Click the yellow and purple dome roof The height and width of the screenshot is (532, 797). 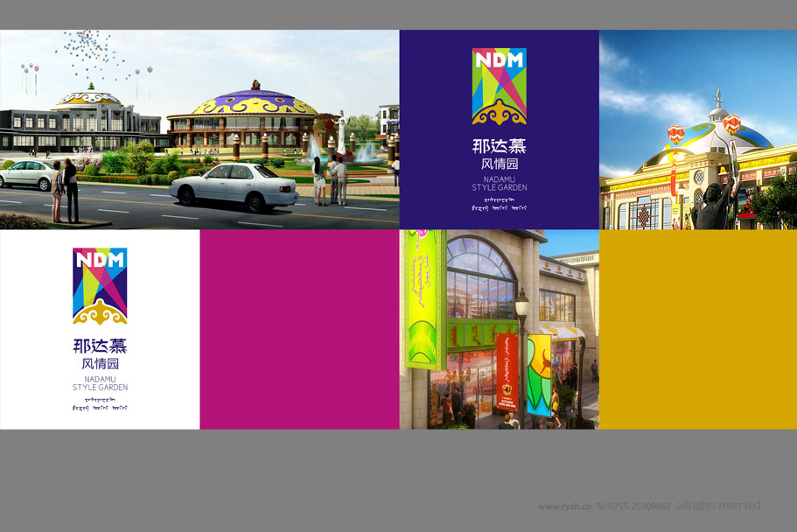point(255,104)
